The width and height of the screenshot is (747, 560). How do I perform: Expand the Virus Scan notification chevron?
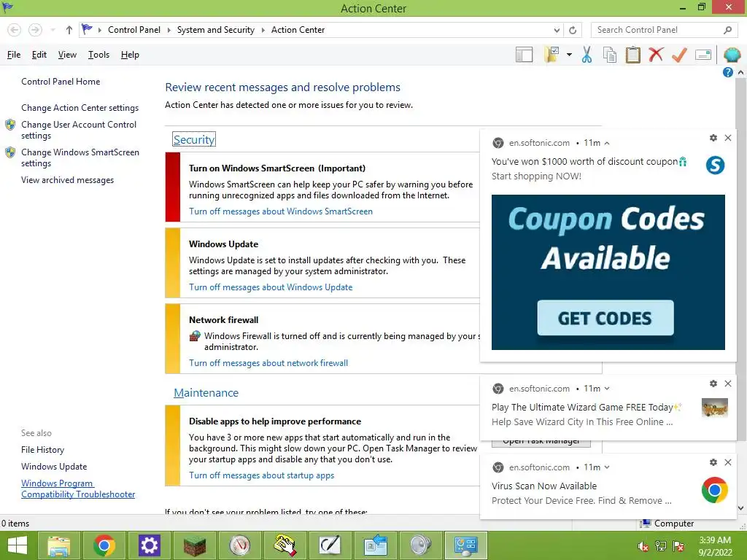(607, 467)
